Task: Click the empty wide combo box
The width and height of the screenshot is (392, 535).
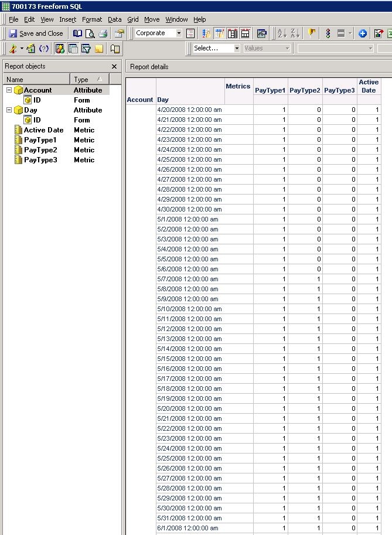Action: 336,49
